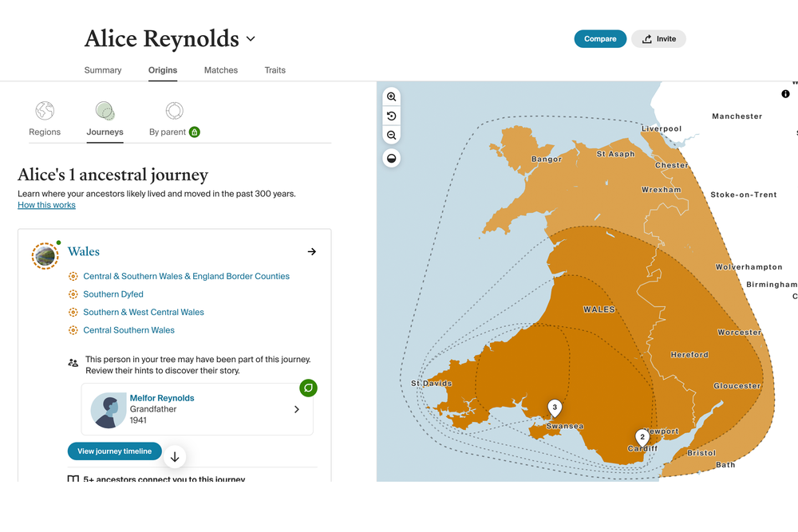Click the map pin numbered 2 at Cardiff
Viewport: 798px width, 532px height.
642,437
